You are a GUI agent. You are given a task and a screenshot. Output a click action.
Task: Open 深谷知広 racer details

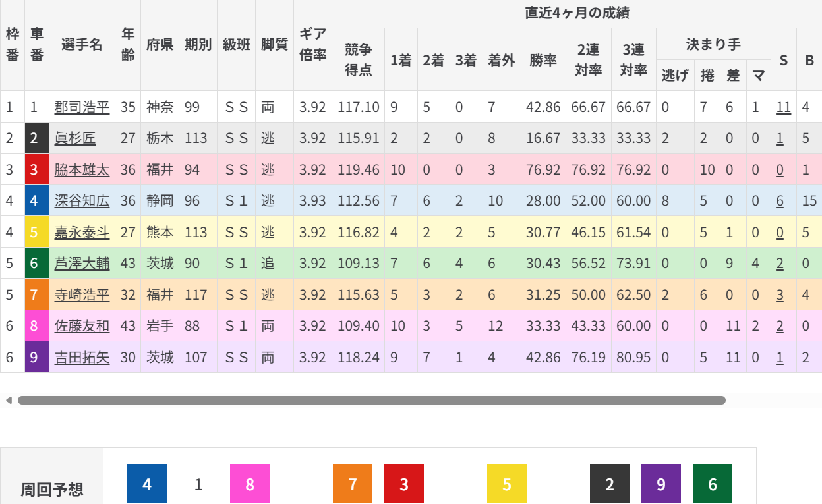click(x=82, y=201)
